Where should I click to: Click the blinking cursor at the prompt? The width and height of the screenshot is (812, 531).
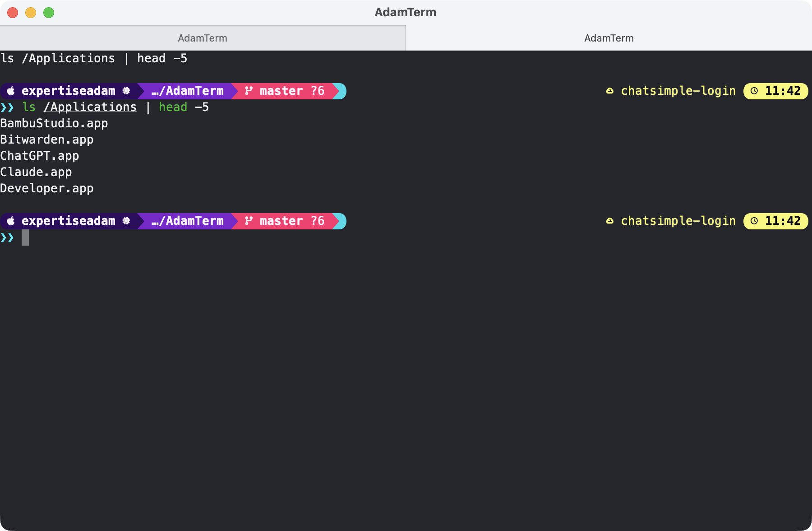pyautogui.click(x=25, y=238)
